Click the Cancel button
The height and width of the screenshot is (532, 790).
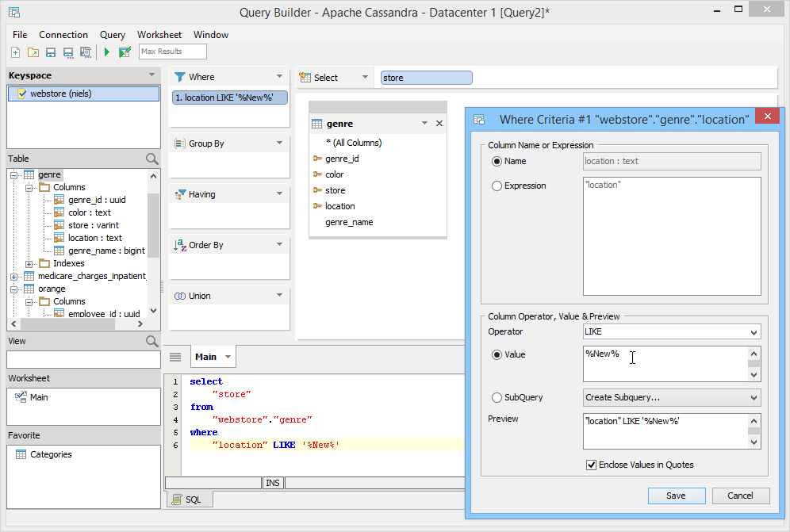(741, 496)
